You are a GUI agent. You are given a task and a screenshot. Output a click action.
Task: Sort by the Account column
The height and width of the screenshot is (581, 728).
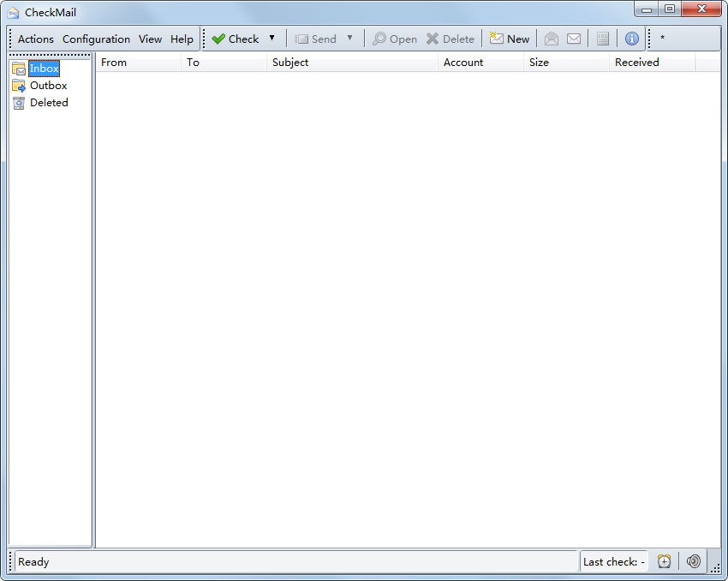[481, 63]
